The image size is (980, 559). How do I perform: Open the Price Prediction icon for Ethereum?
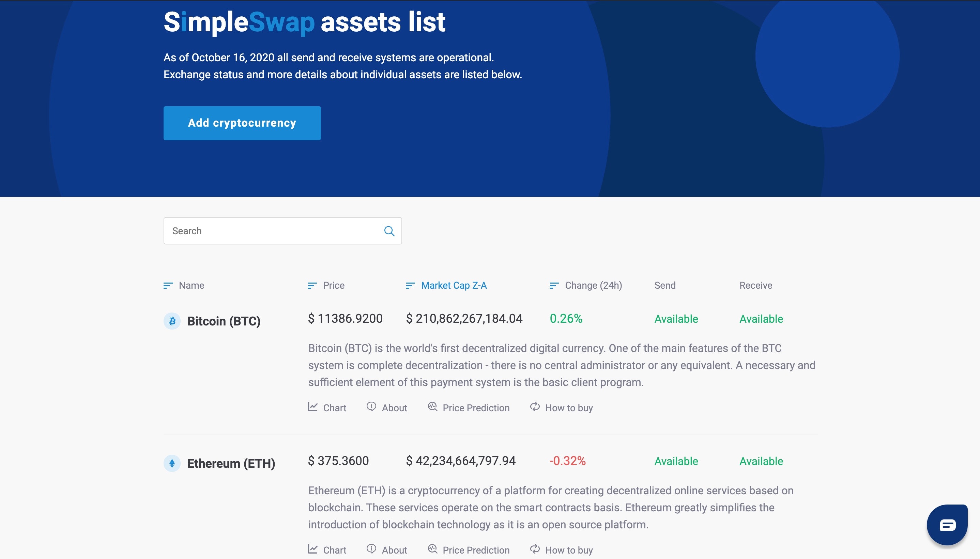pos(433,549)
